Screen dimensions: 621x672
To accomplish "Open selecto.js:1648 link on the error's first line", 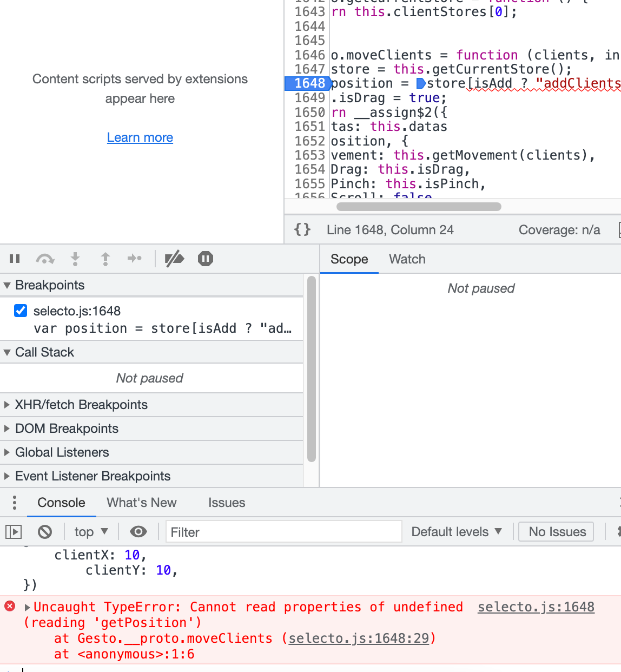I will 536,607.
